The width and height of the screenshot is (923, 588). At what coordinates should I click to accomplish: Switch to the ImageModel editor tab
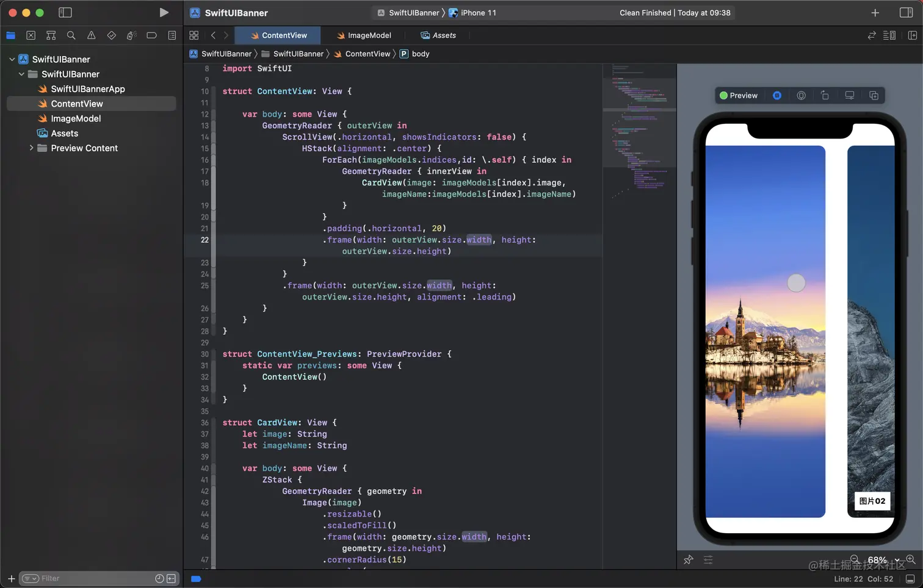point(364,35)
